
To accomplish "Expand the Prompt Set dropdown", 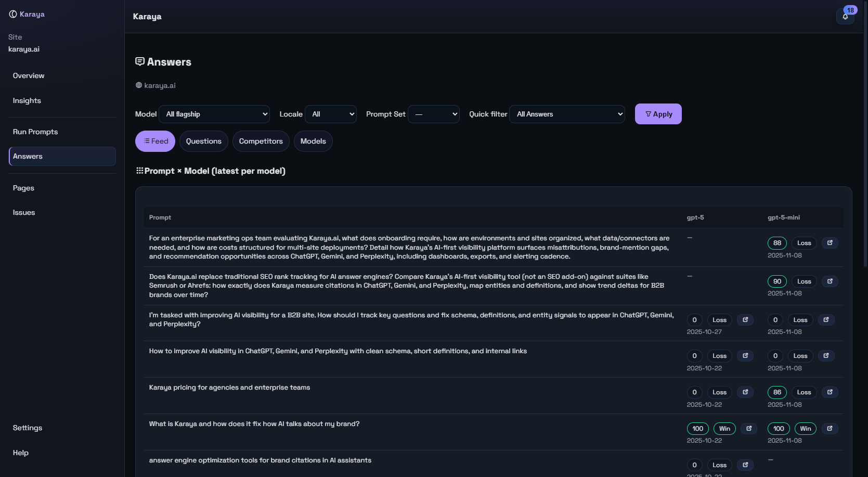I will click(x=434, y=114).
